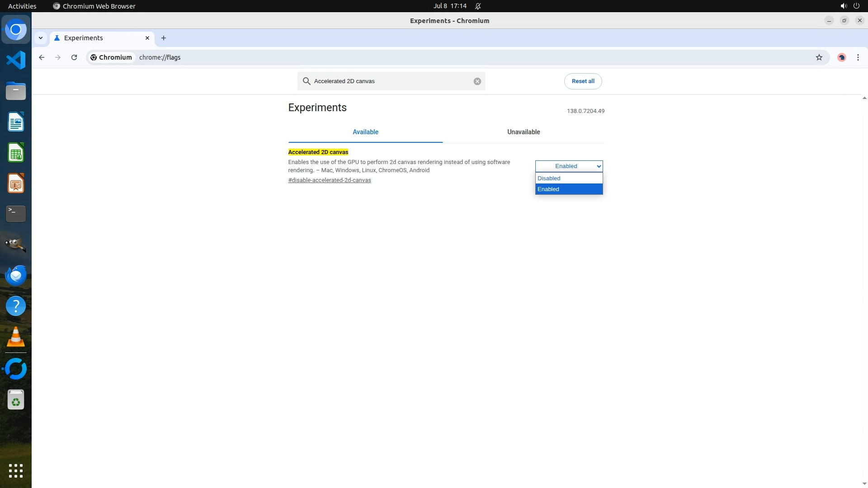Close the Experiments tab
The image size is (868, 488).
click(147, 38)
